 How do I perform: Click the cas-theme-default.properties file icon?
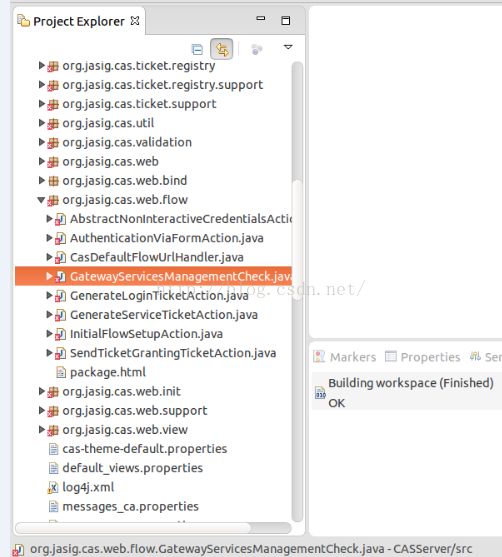53,449
